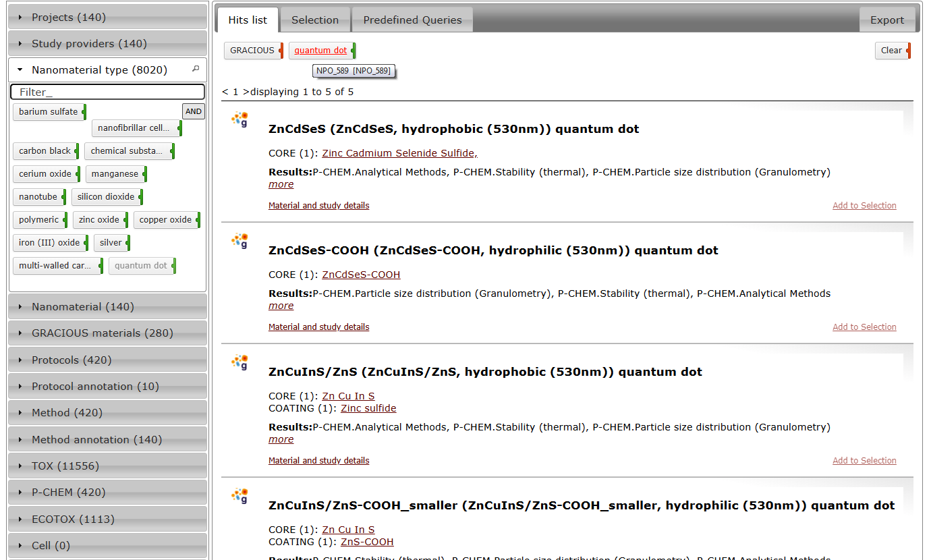Click the GRACIOUS logo beside the ZnCdSeS-COOH result
The image size is (929, 560).
point(240,241)
